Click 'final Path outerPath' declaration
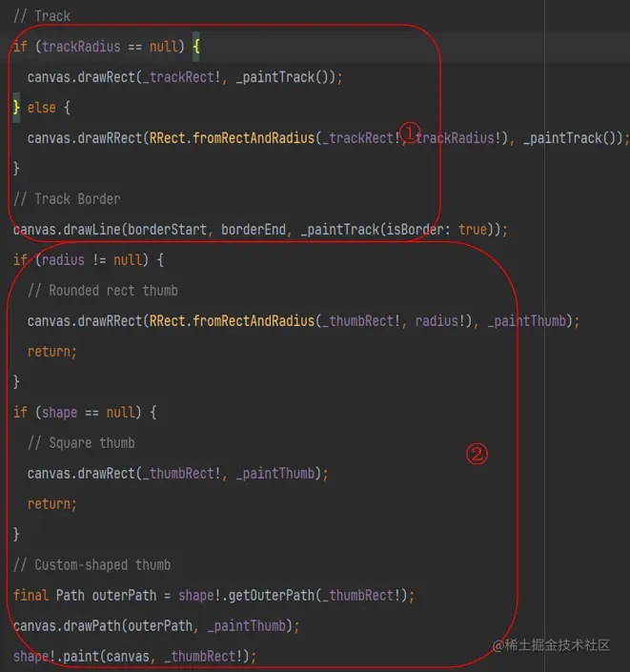Screen dimensions: 630x672 click(x=85, y=596)
